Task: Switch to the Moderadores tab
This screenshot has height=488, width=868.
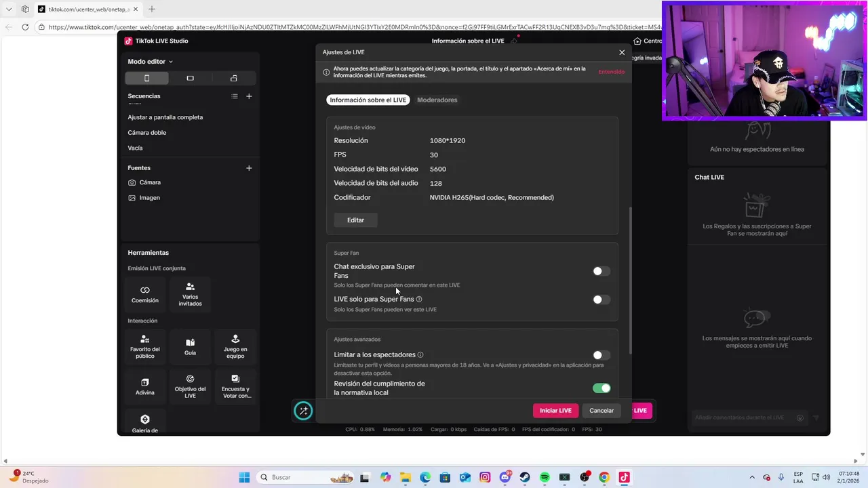Action: (x=437, y=100)
